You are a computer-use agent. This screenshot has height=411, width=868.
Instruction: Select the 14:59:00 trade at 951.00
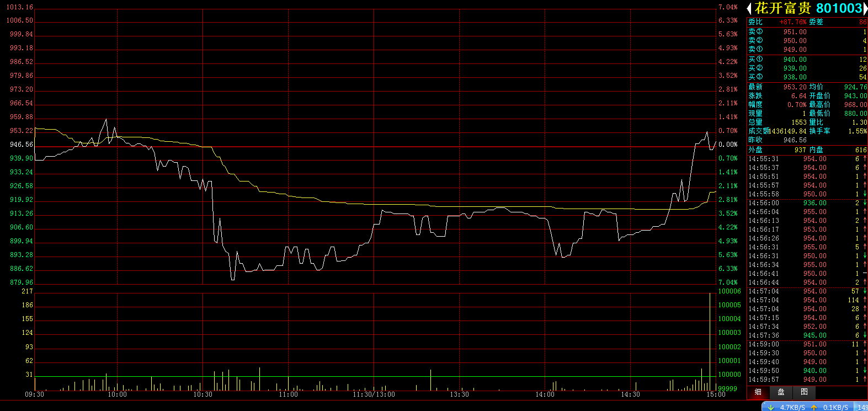click(807, 344)
